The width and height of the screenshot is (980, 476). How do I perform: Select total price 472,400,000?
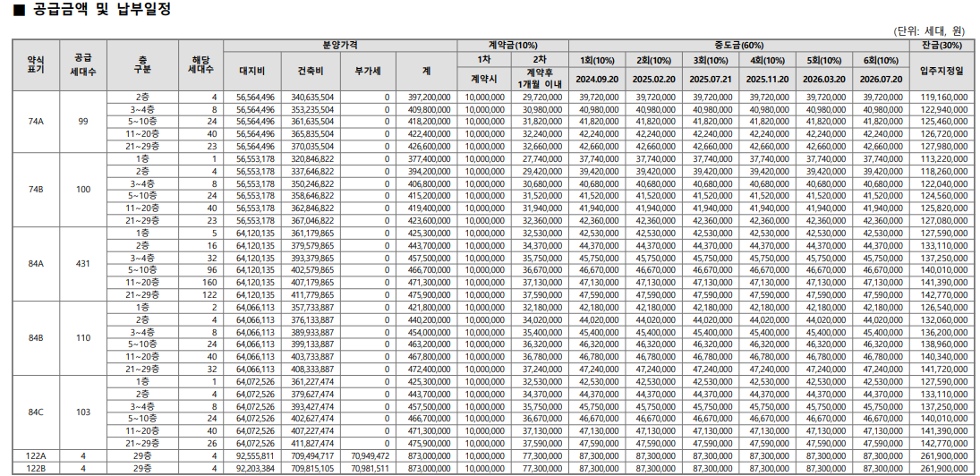429,370
